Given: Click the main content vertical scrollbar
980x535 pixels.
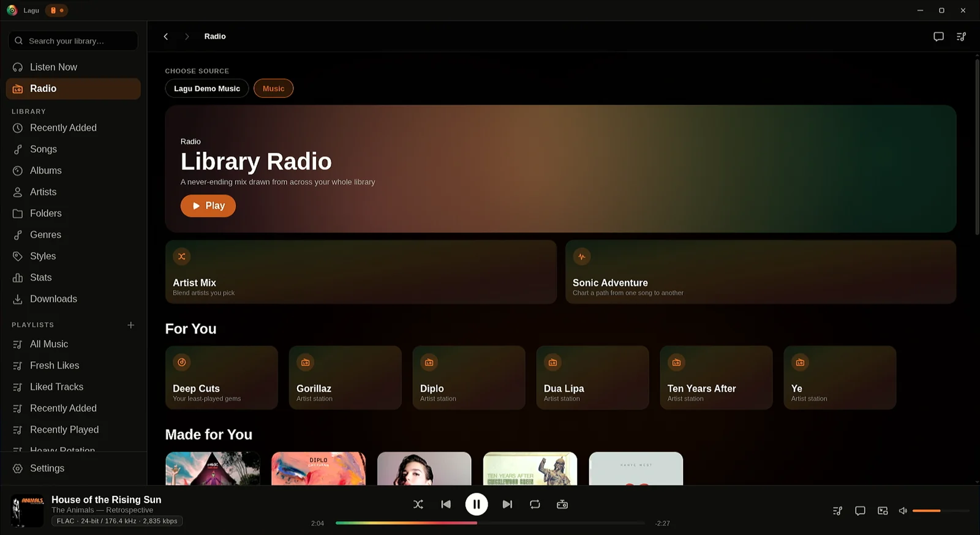Looking at the screenshot, I should coord(977,147).
